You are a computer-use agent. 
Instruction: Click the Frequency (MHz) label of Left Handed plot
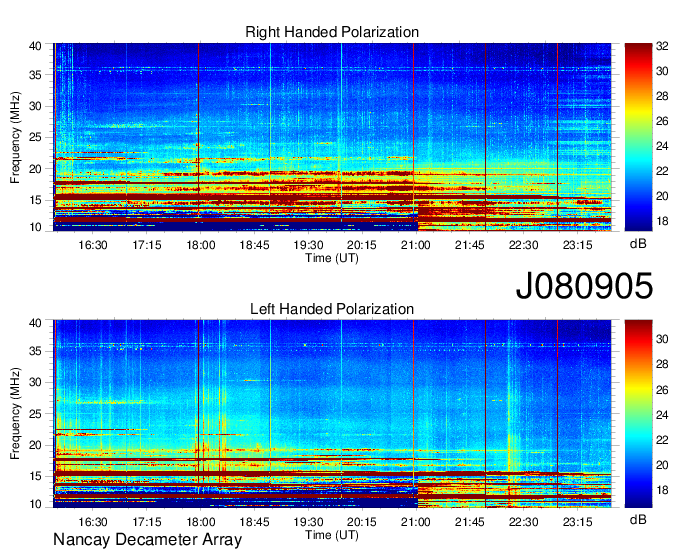[x=15, y=414]
